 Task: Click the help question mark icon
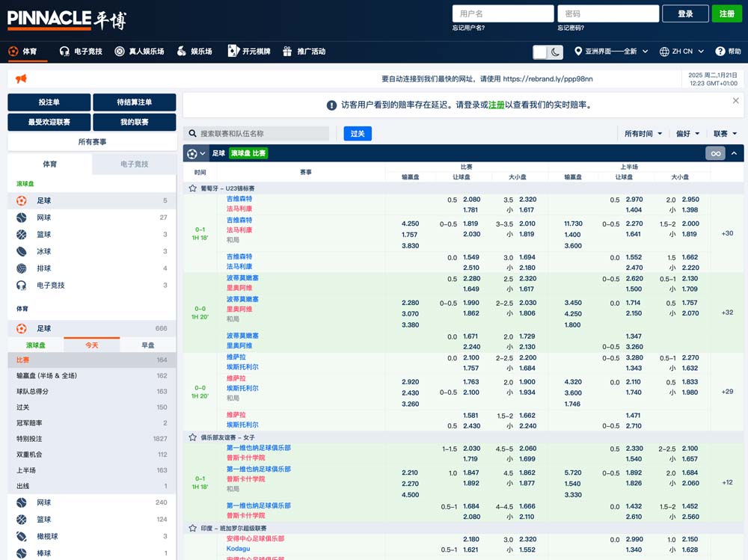[x=720, y=52]
